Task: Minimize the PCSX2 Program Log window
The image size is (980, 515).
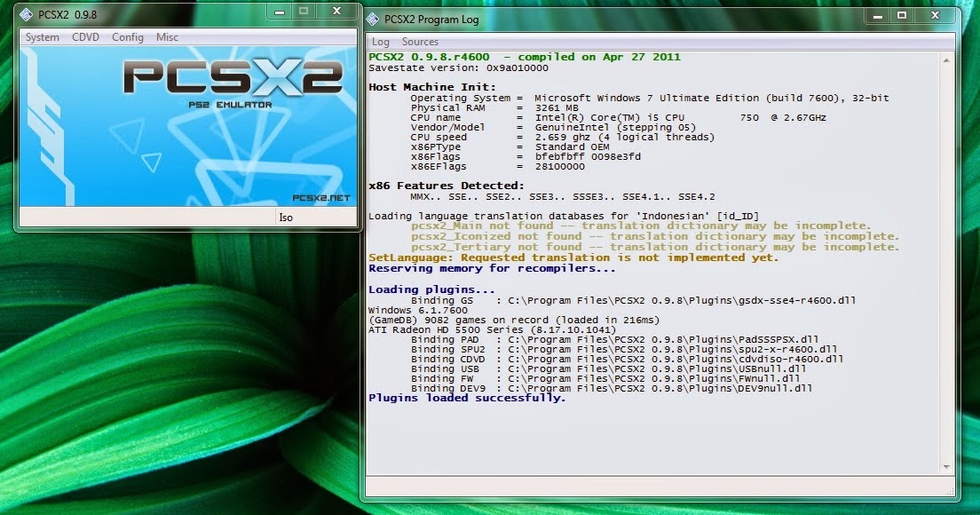Action: (878, 16)
